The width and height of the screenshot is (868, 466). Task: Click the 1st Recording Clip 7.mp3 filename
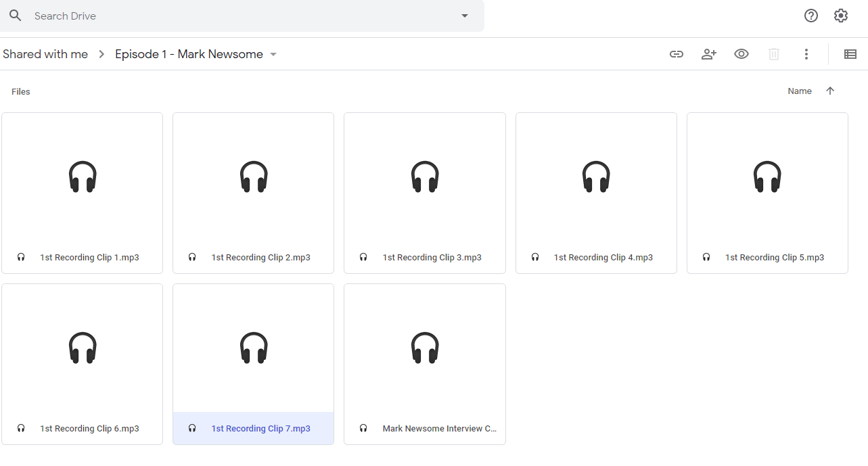click(260, 429)
